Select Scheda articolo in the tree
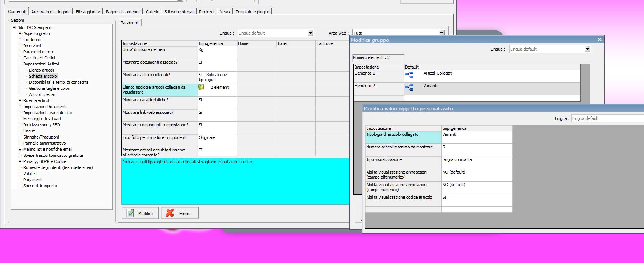644x263 pixels. pyautogui.click(x=43, y=76)
